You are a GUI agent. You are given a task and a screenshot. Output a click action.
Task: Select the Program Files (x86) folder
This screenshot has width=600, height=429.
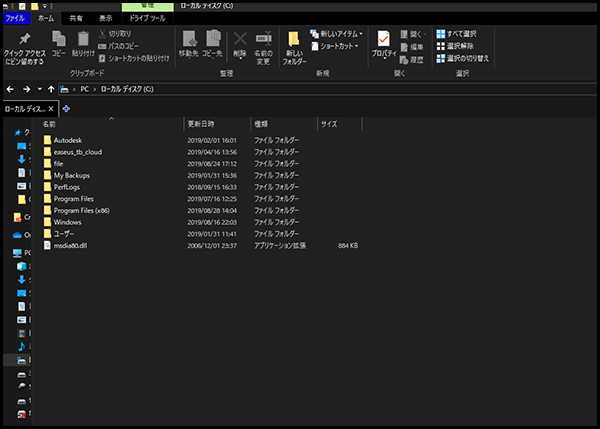(x=81, y=210)
